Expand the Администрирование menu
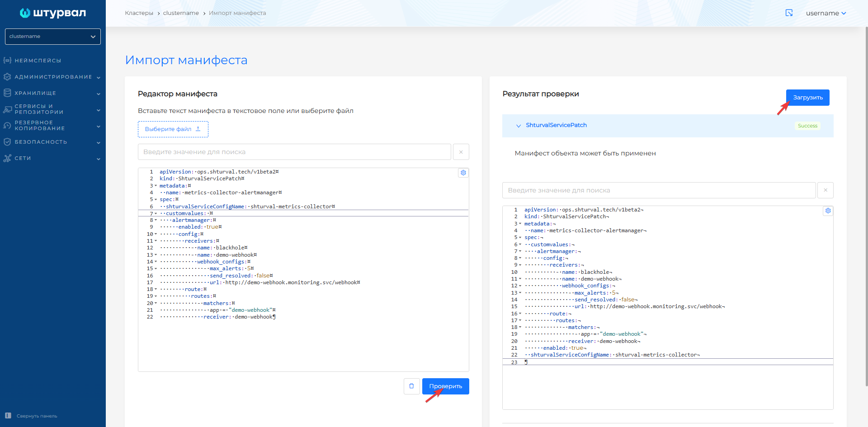 (53, 77)
